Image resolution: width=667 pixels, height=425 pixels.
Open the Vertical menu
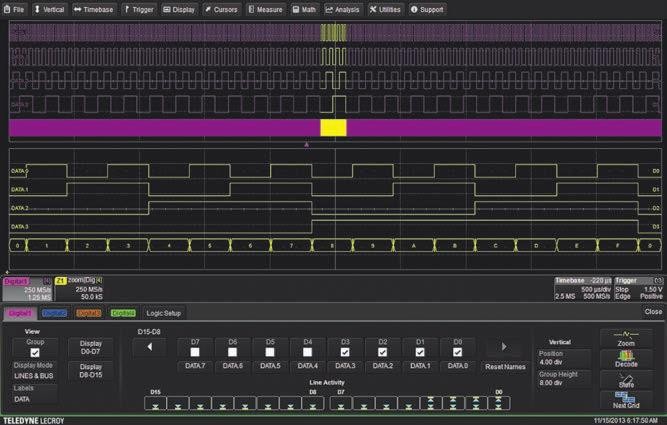click(49, 9)
